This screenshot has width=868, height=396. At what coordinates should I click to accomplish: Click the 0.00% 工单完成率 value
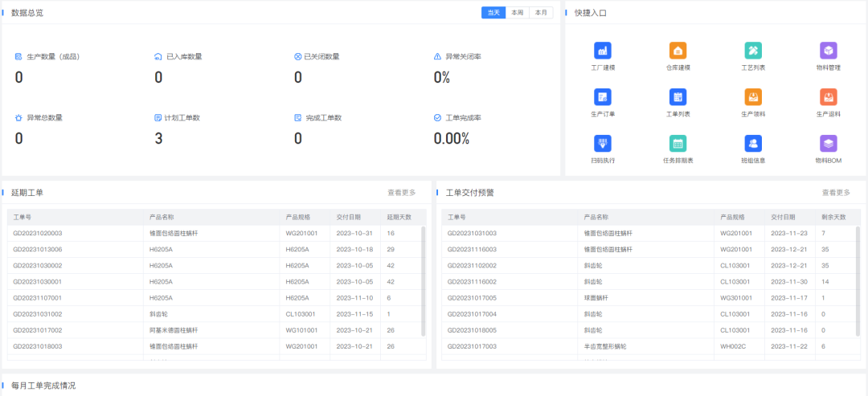[452, 138]
